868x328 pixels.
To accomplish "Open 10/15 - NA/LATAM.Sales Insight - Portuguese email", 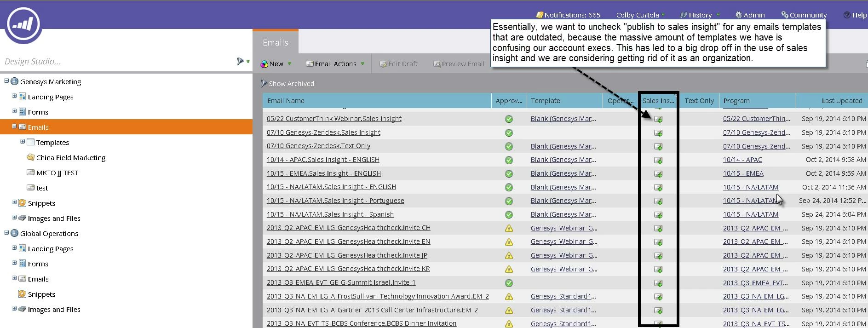I will (335, 201).
